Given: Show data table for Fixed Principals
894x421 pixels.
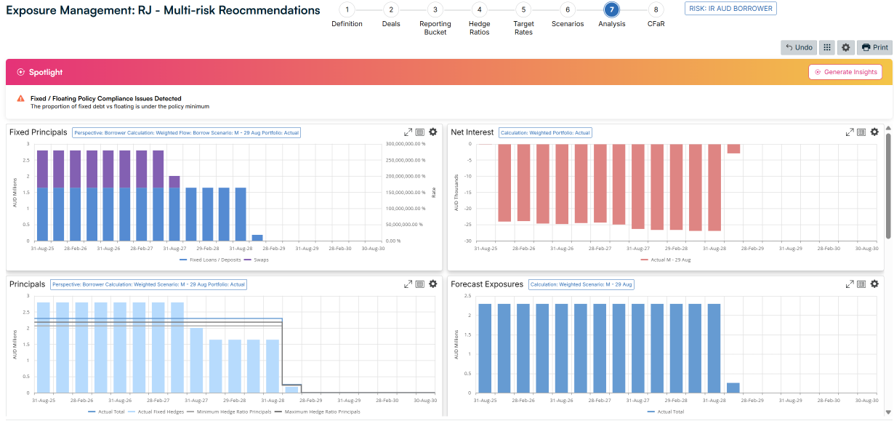Looking at the screenshot, I should pyautogui.click(x=420, y=132).
